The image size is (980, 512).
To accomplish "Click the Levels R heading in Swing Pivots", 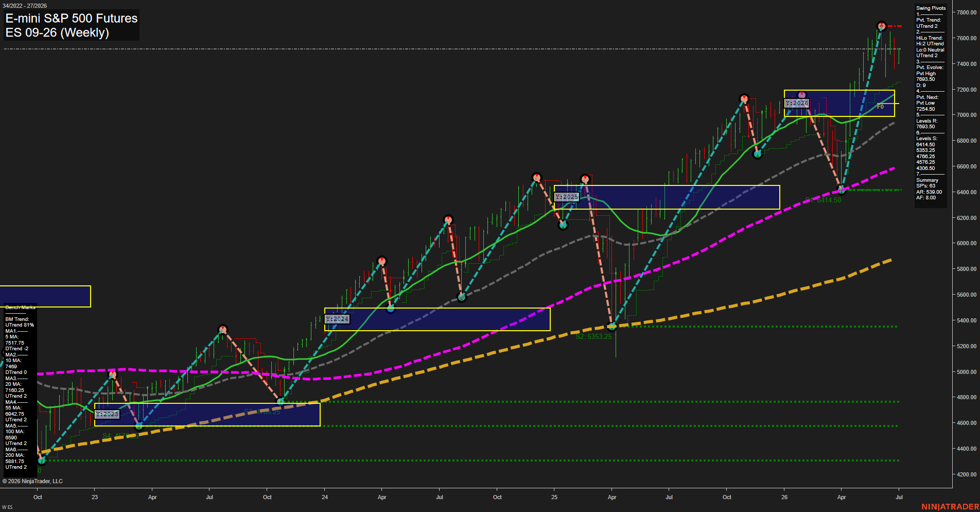I will click(x=927, y=121).
